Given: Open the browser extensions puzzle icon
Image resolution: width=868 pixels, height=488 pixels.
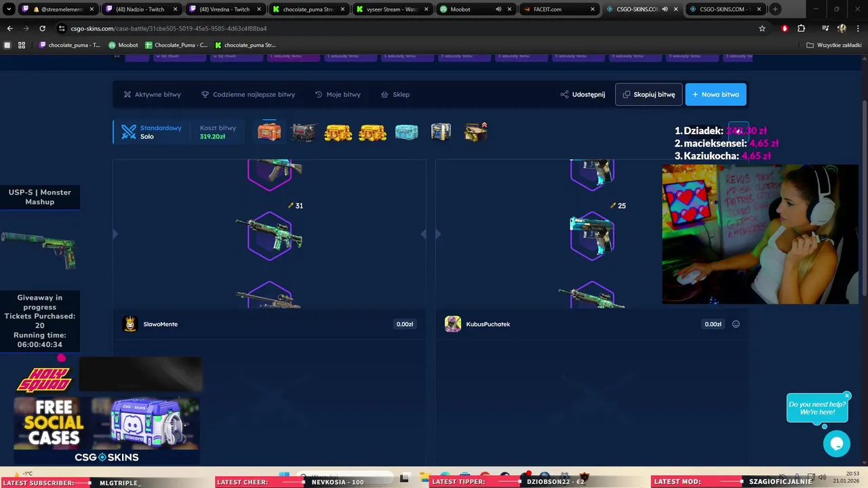Looking at the screenshot, I should [x=801, y=28].
